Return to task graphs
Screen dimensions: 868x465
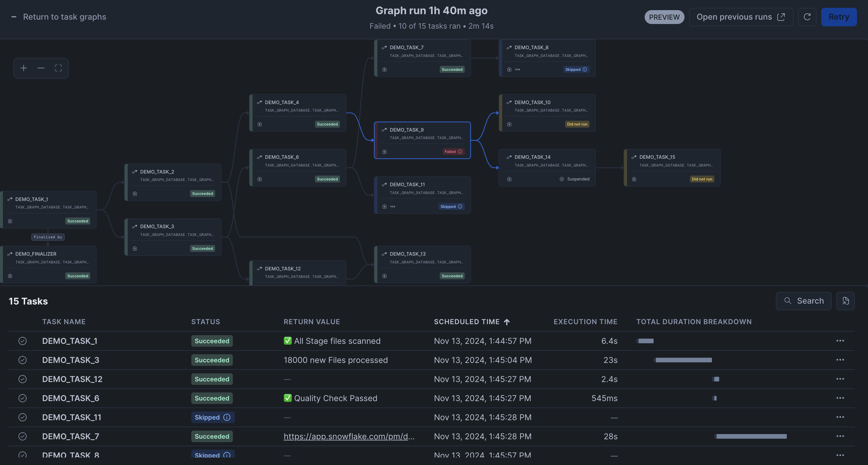(64, 17)
